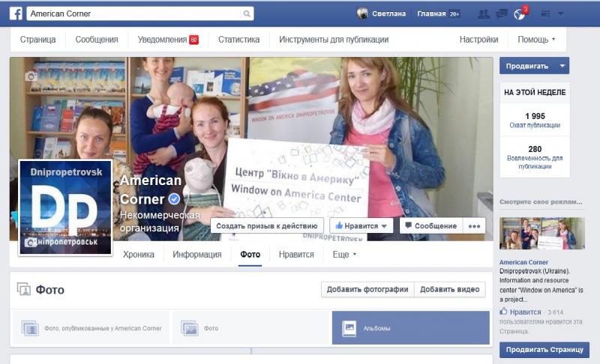Viewport: 600px width, 364px height.
Task: Click Светлана profile avatar
Action: [x=362, y=13]
